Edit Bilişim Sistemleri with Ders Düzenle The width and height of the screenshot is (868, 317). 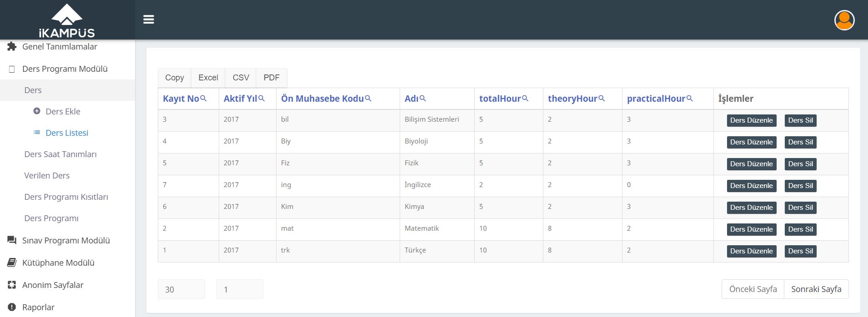(752, 120)
